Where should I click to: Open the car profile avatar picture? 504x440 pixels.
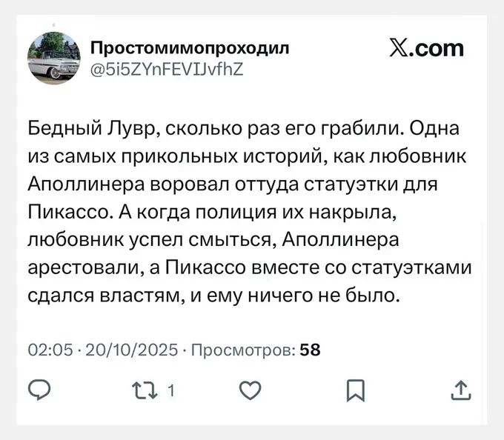click(x=53, y=59)
